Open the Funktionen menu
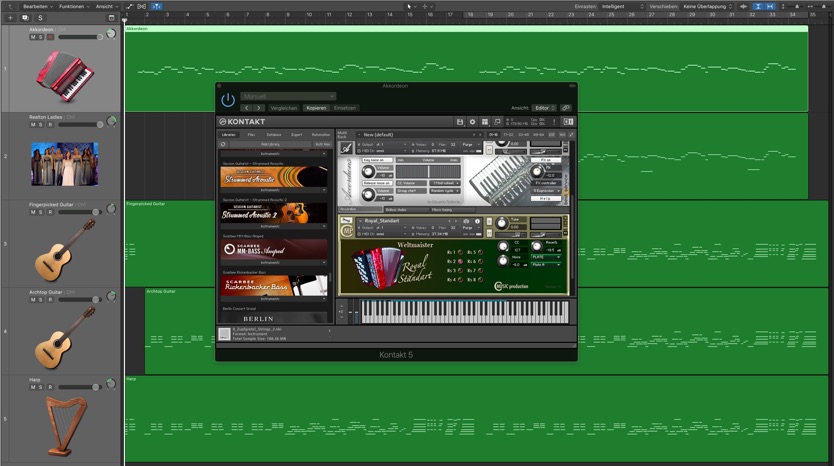This screenshot has width=834, height=466. click(x=74, y=6)
